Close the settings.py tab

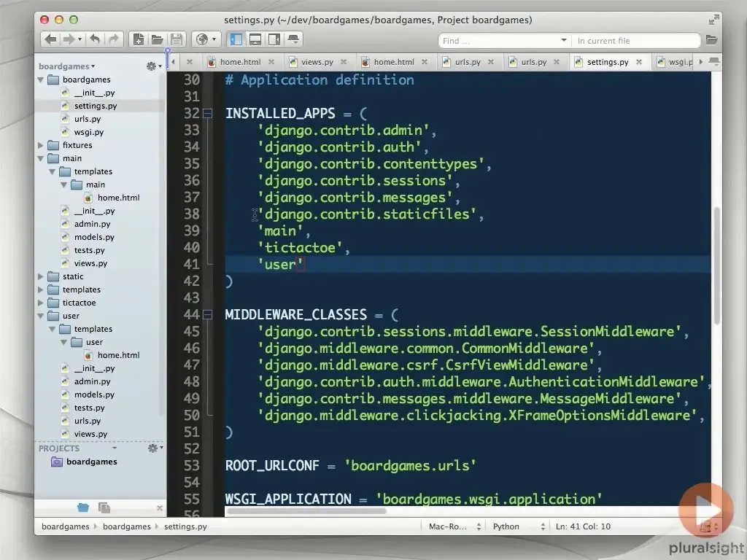coord(639,62)
